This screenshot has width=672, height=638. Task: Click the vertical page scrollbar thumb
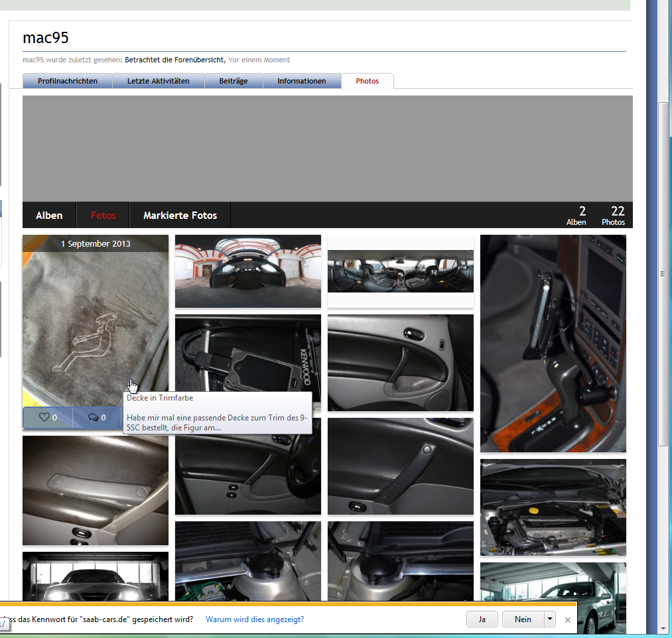[x=663, y=274]
